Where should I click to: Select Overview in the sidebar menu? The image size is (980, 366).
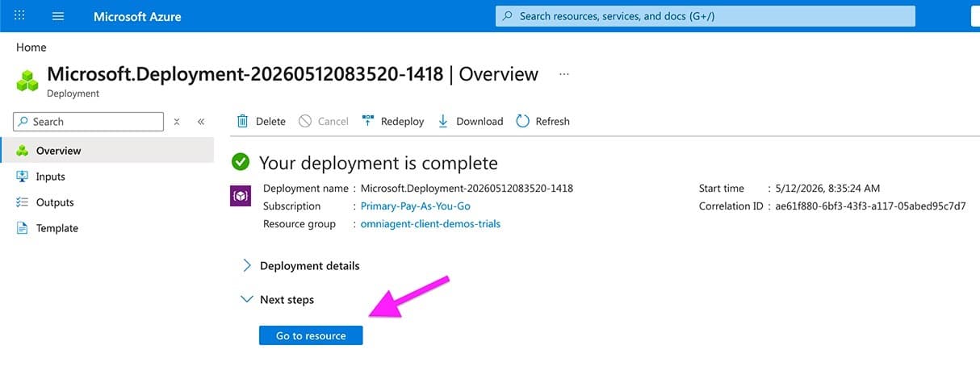(x=107, y=151)
